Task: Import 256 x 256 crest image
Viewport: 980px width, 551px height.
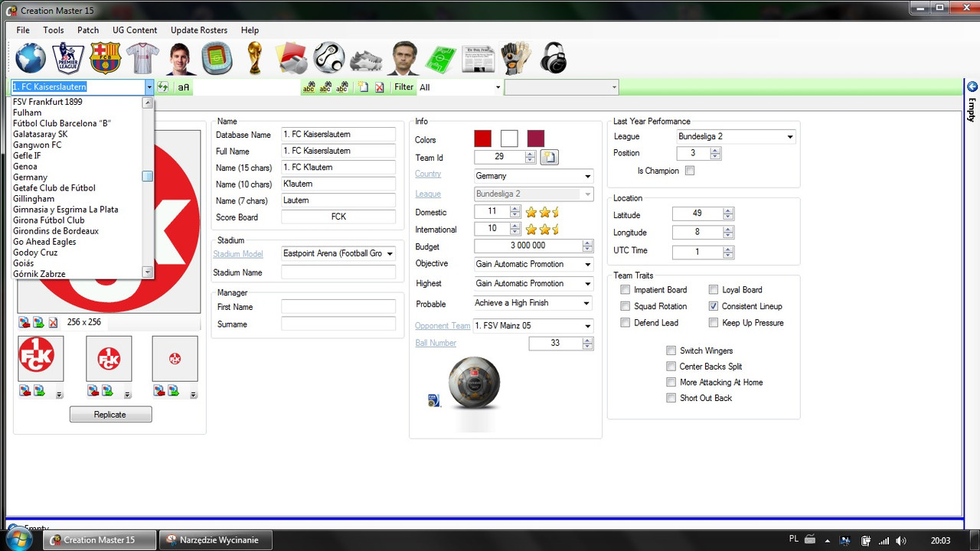Action: (x=25, y=322)
